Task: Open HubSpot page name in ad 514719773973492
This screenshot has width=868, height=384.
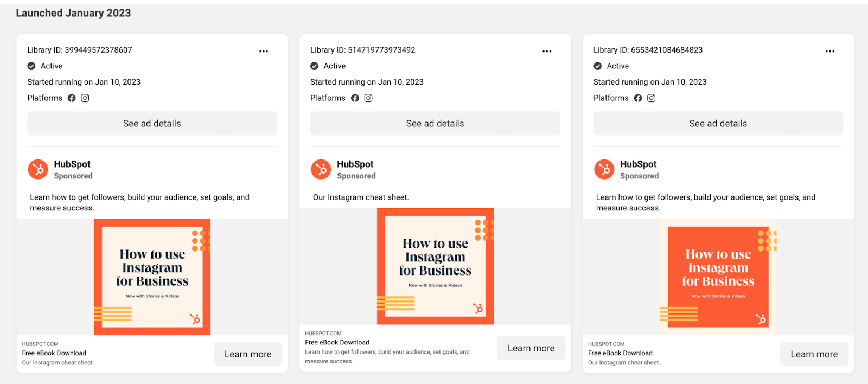Action: (x=355, y=164)
